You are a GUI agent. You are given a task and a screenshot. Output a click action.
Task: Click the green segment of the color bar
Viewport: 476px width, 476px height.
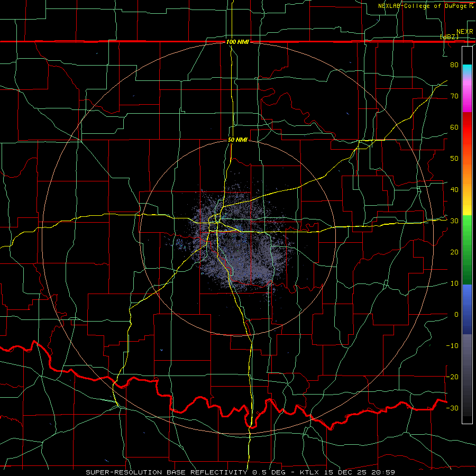coord(467,250)
